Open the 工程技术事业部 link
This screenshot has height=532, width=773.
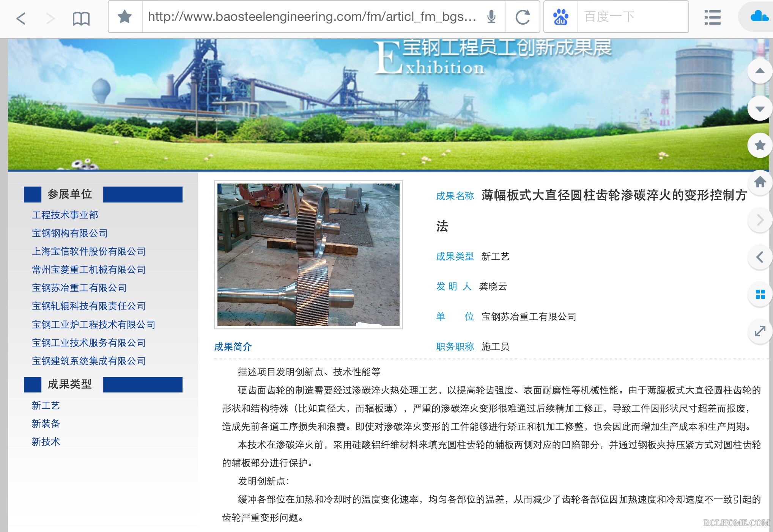point(65,215)
